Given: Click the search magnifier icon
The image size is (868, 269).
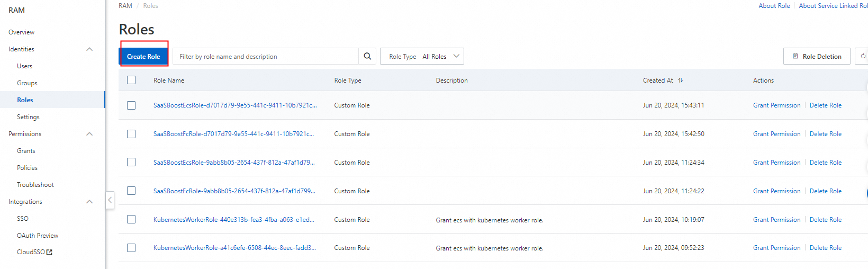Looking at the screenshot, I should (x=367, y=56).
